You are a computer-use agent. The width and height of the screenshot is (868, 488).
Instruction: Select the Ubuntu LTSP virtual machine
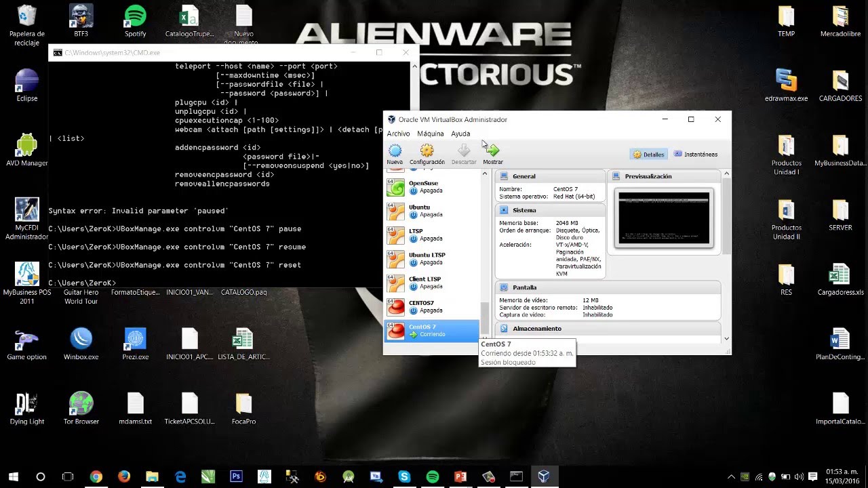[433, 259]
